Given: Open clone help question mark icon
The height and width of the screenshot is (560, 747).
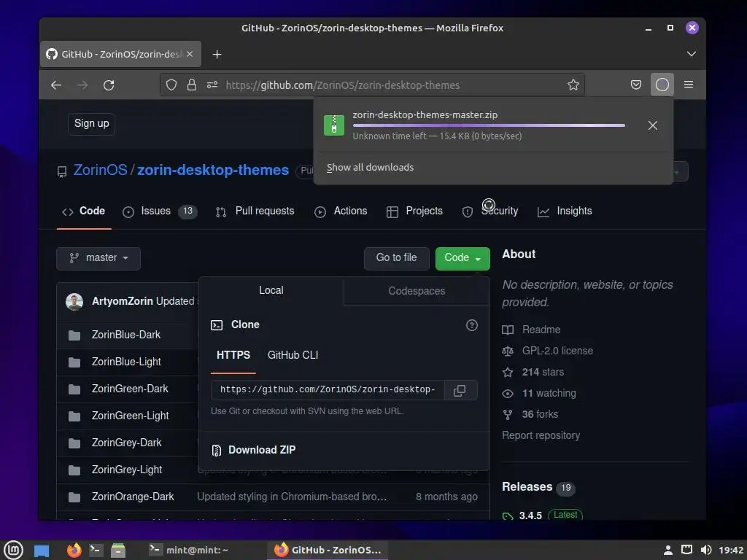Looking at the screenshot, I should (x=472, y=325).
